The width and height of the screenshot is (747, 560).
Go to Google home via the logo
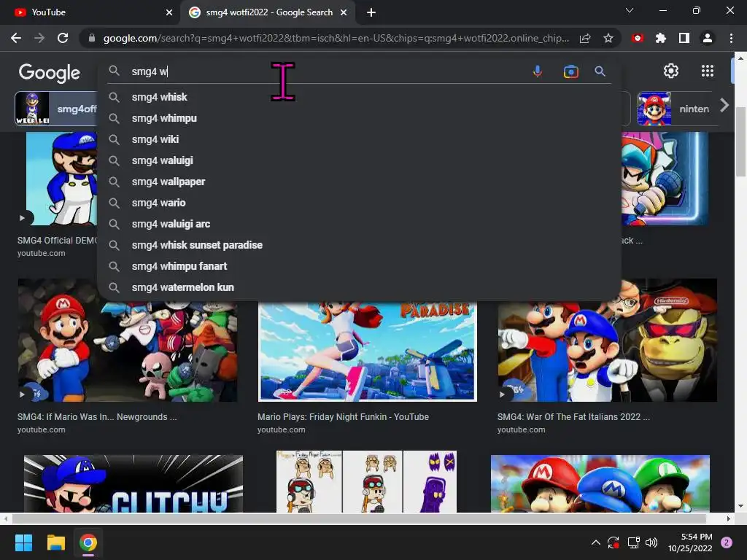[50, 72]
